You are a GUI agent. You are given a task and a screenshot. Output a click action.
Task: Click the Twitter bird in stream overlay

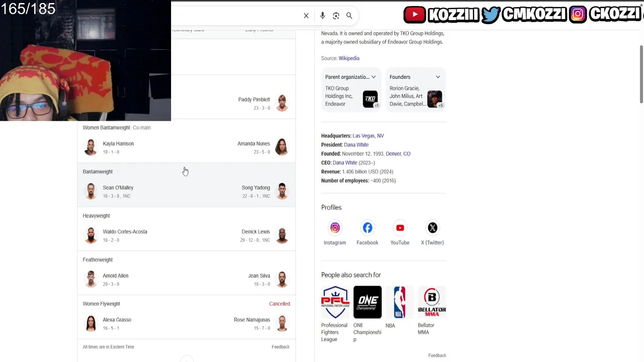coord(490,15)
